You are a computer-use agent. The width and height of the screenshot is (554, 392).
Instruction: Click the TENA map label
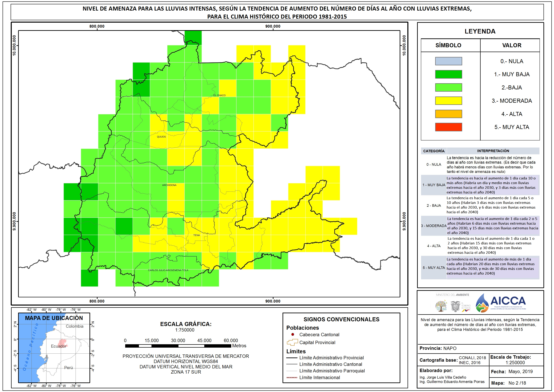point(197,235)
